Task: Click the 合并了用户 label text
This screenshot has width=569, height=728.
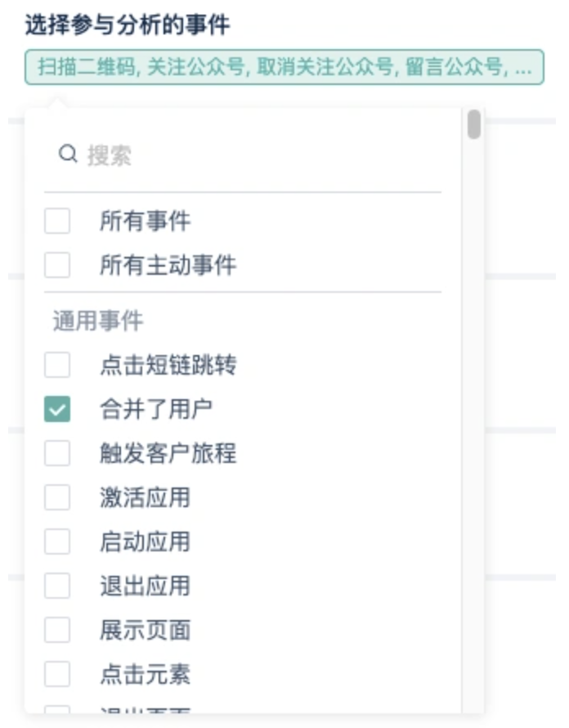Action: click(156, 409)
